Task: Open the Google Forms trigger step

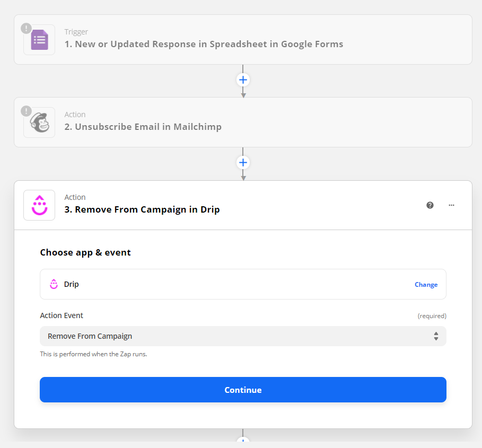Action: pyautogui.click(x=243, y=40)
